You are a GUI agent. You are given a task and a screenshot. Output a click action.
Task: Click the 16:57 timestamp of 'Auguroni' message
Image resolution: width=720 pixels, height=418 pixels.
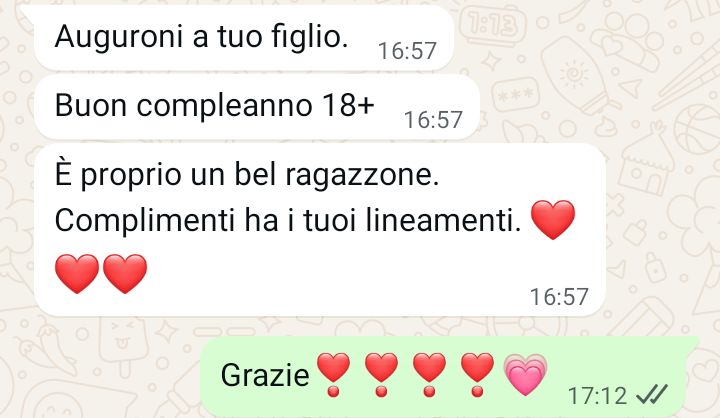click(x=407, y=51)
